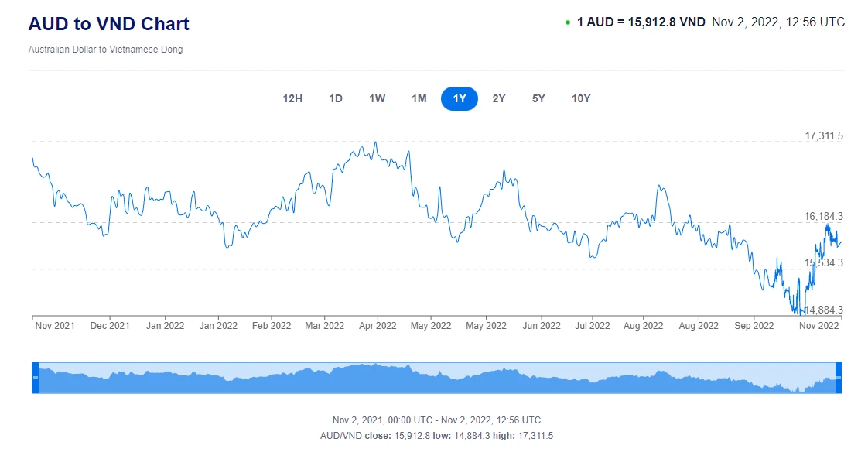Show the 1M time range
The height and width of the screenshot is (473, 868).
(x=419, y=98)
